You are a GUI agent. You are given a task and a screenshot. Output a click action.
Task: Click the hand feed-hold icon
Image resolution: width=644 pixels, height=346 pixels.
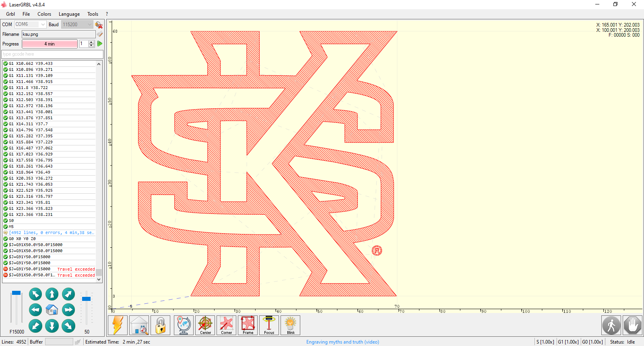[632, 325]
